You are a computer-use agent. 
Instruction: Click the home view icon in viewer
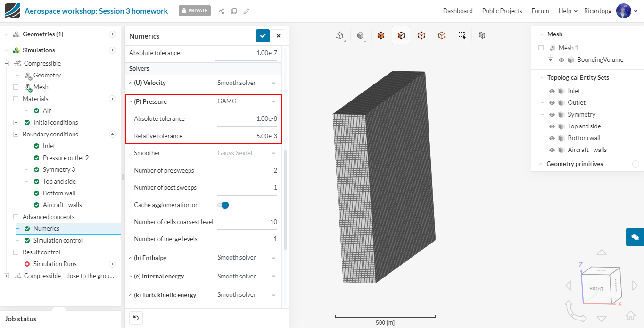(631, 315)
